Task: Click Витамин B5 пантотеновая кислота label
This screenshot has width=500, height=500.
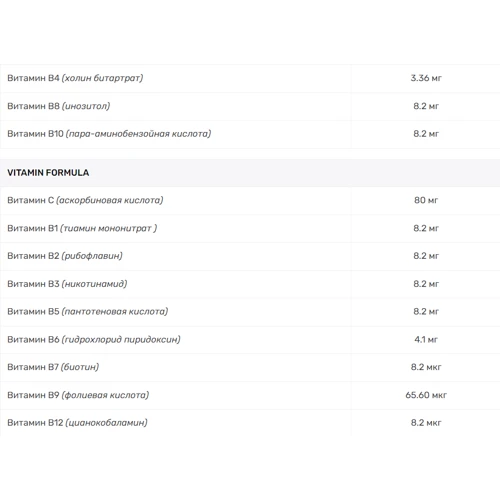Action: 88,312
